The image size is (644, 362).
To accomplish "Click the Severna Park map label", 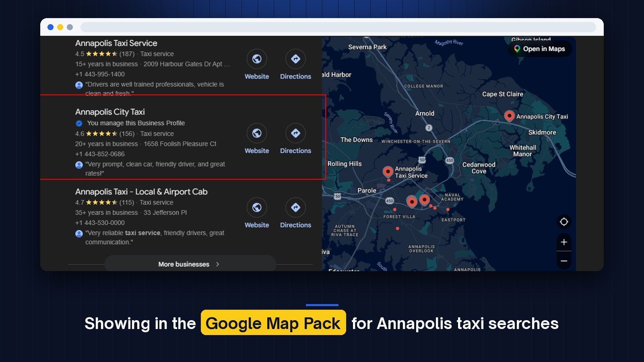I will 367,47.
